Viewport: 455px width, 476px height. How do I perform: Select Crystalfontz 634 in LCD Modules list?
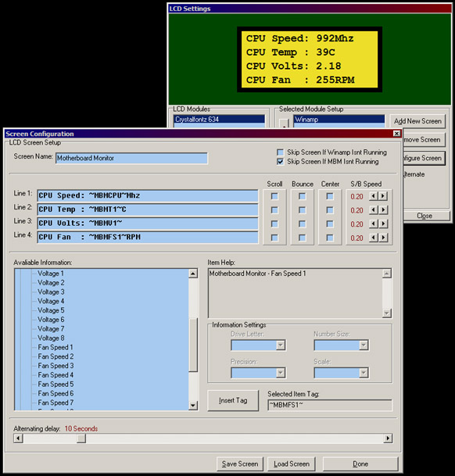220,120
